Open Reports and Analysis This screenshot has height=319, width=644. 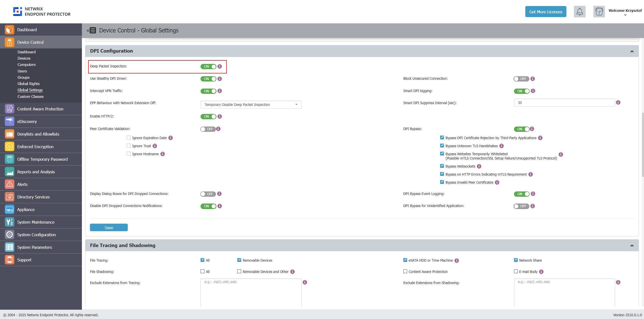click(x=36, y=172)
